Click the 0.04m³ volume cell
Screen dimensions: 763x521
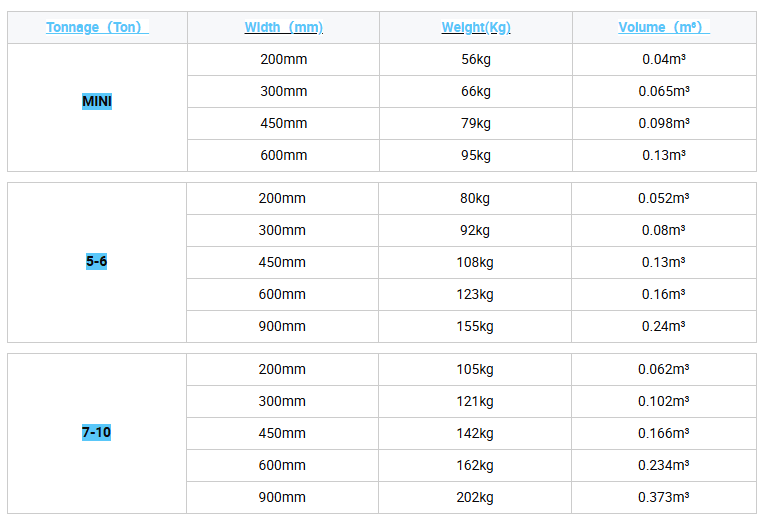pyautogui.click(x=664, y=60)
